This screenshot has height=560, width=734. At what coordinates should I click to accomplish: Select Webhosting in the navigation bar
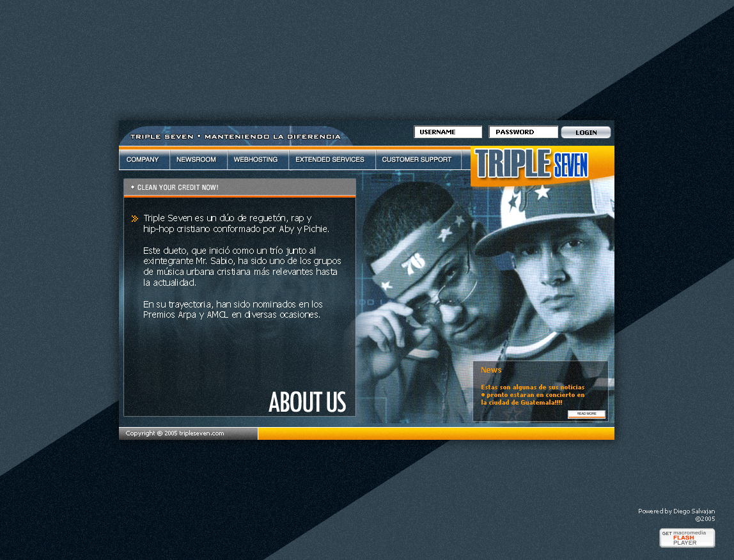256,160
